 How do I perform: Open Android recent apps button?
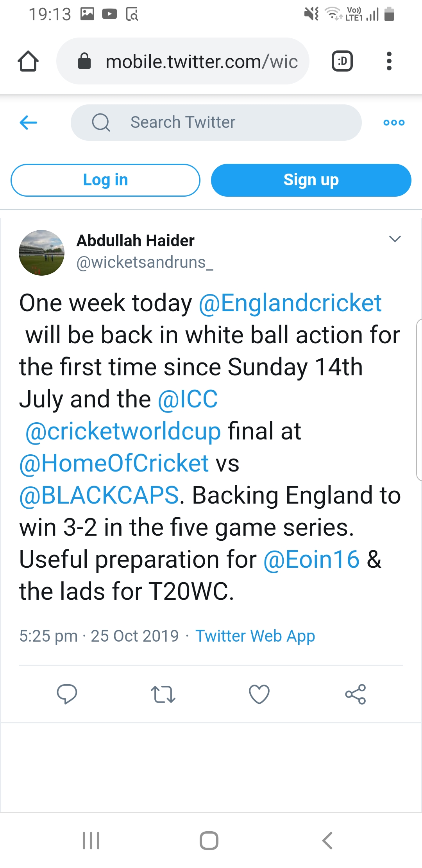91,840
